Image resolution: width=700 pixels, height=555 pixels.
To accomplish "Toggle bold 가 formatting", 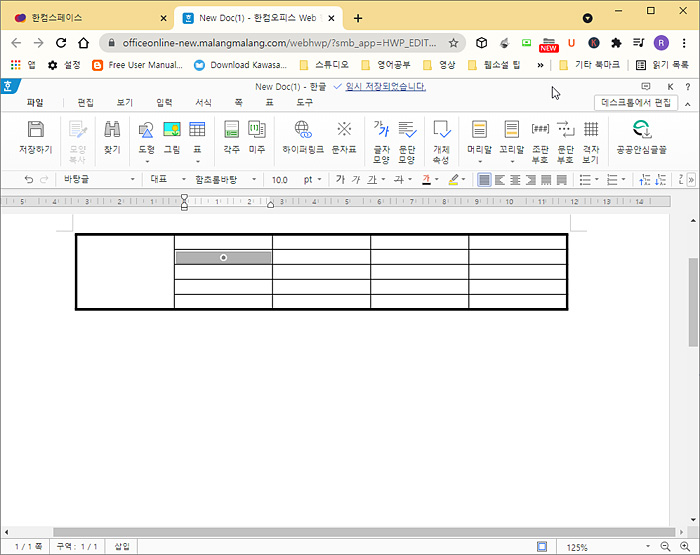I will [x=340, y=179].
